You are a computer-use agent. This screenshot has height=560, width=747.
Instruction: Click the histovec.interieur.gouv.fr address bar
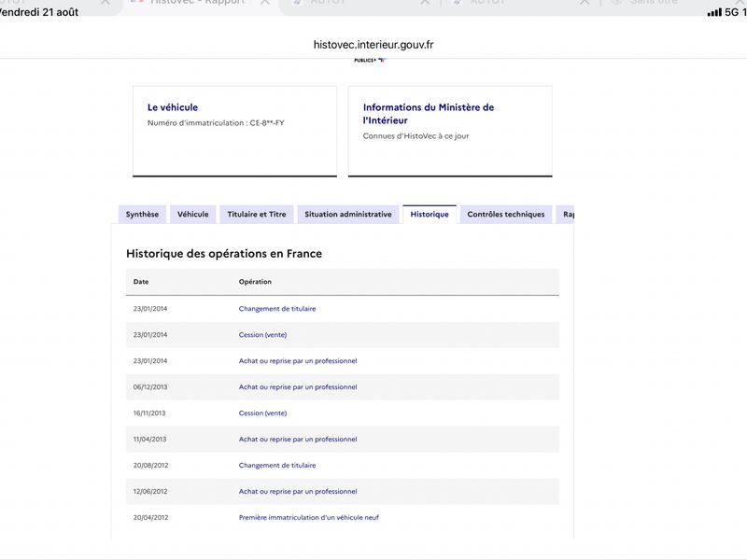373,45
